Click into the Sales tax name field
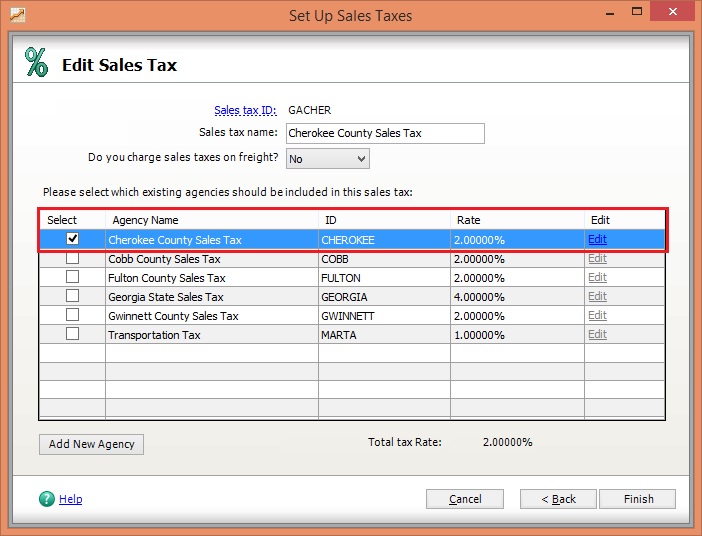 [385, 133]
